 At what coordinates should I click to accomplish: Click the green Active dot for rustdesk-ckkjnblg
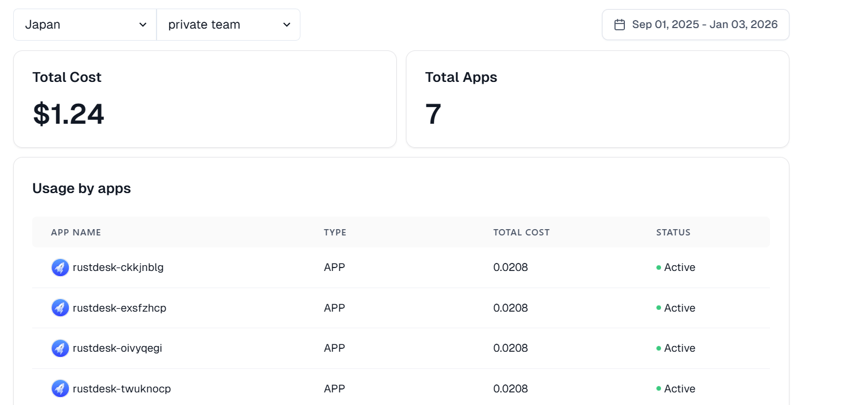(x=659, y=268)
